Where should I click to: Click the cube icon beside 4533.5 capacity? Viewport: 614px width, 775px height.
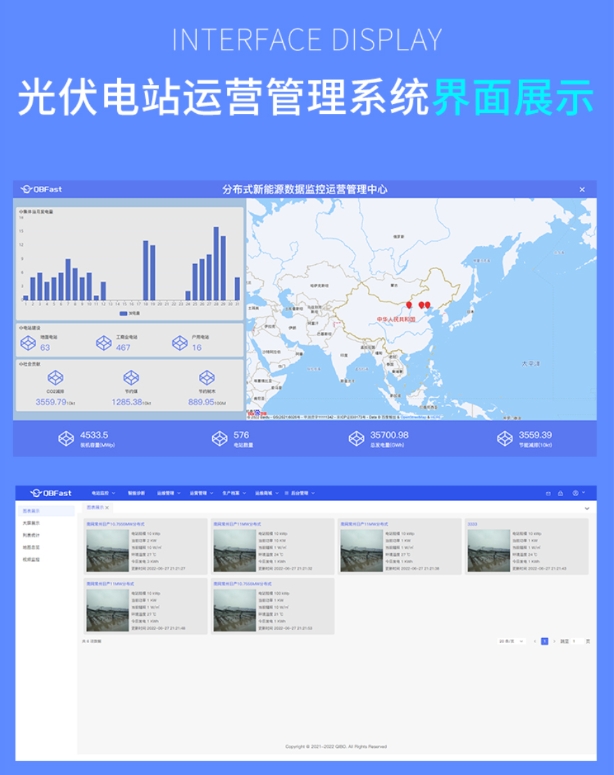point(66,438)
